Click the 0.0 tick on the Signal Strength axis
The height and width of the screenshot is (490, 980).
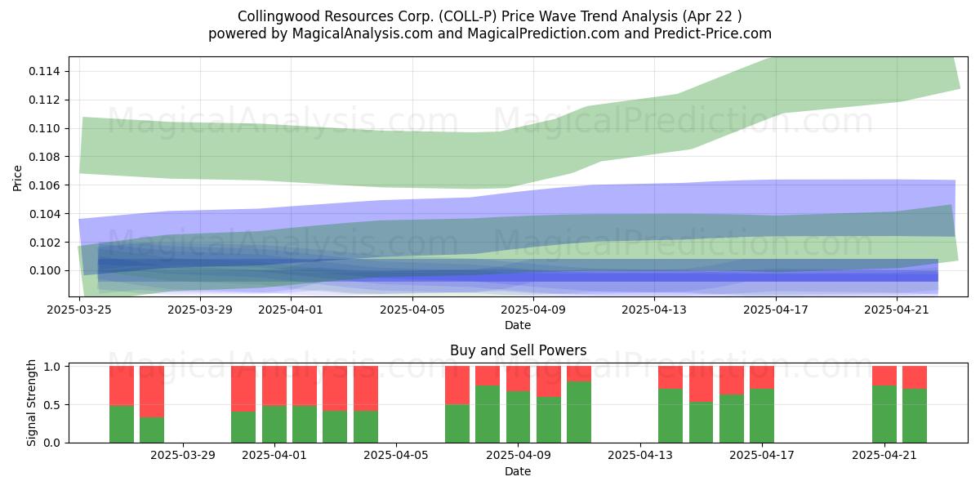click(x=53, y=443)
